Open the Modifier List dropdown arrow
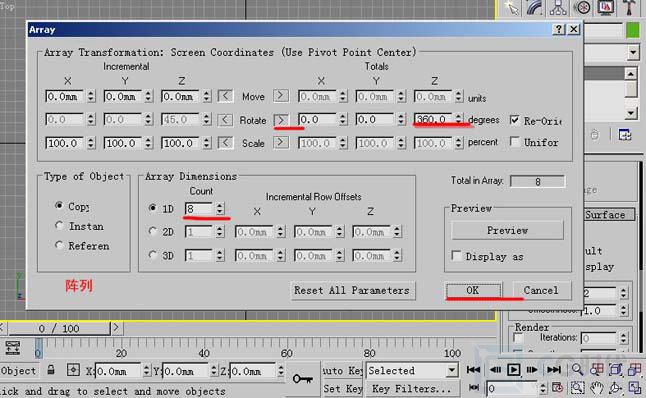Viewport: 646px width, 398px height. pyautogui.click(x=634, y=53)
